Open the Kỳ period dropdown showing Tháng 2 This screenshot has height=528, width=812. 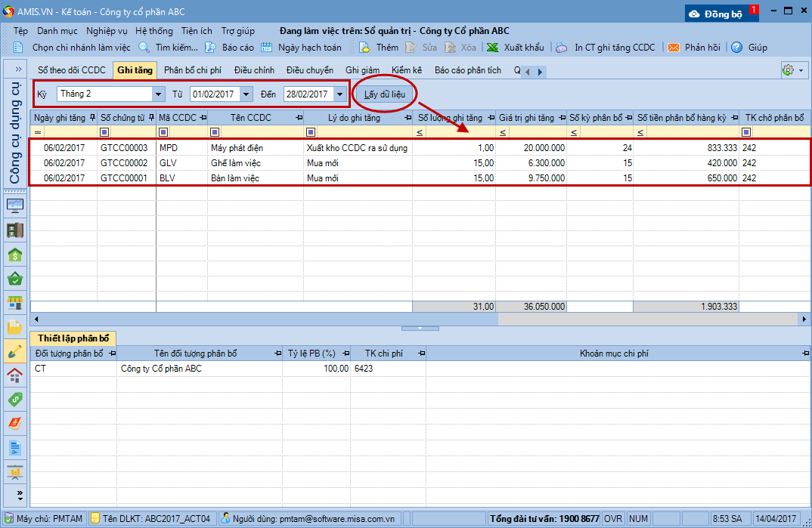pyautogui.click(x=158, y=94)
